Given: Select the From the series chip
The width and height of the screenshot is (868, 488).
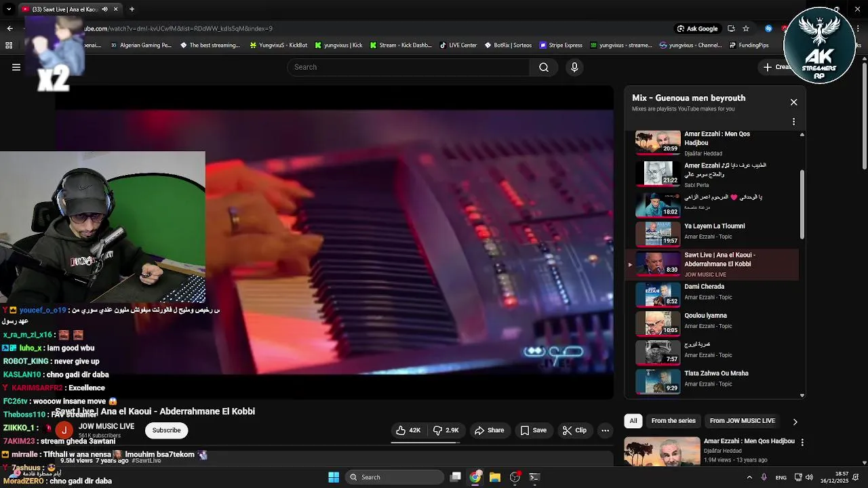Looking at the screenshot, I should (x=673, y=421).
